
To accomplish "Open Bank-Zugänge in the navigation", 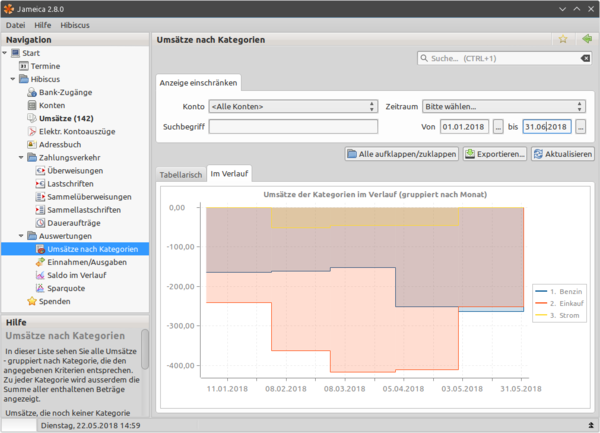I will 67,91.
